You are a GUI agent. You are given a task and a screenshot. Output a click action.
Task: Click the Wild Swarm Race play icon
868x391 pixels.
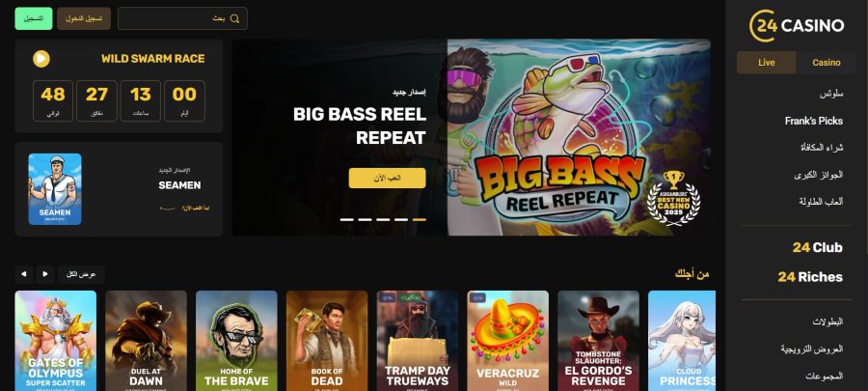[41, 59]
